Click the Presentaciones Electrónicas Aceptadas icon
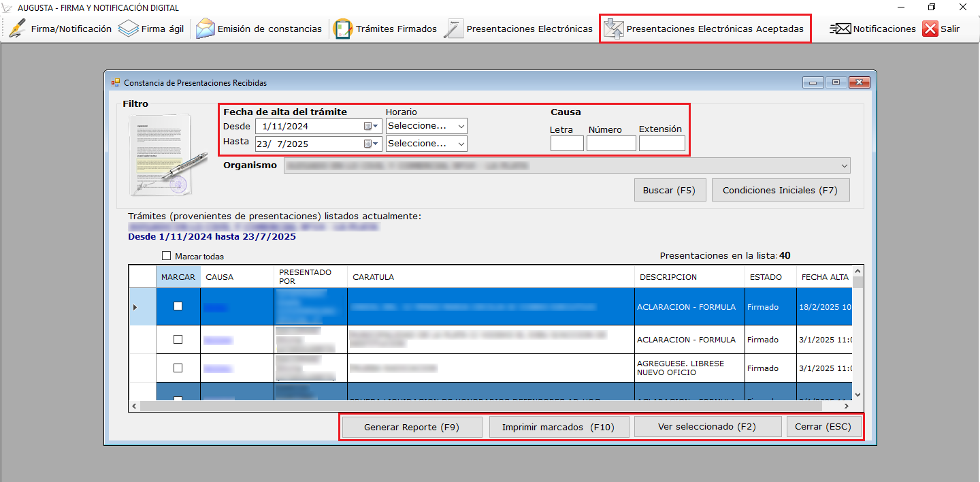Screen dimensions: 980x482 click(613, 29)
